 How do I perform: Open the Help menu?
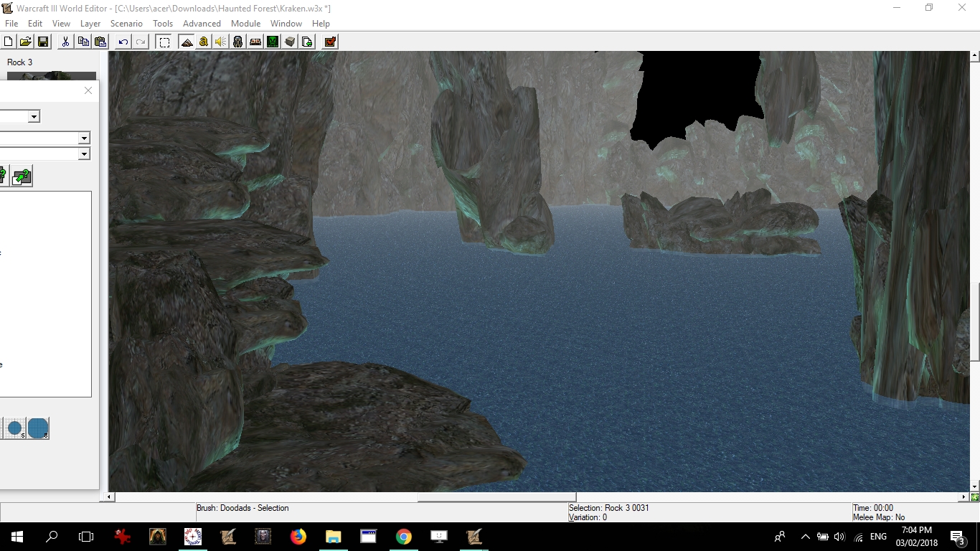[321, 24]
